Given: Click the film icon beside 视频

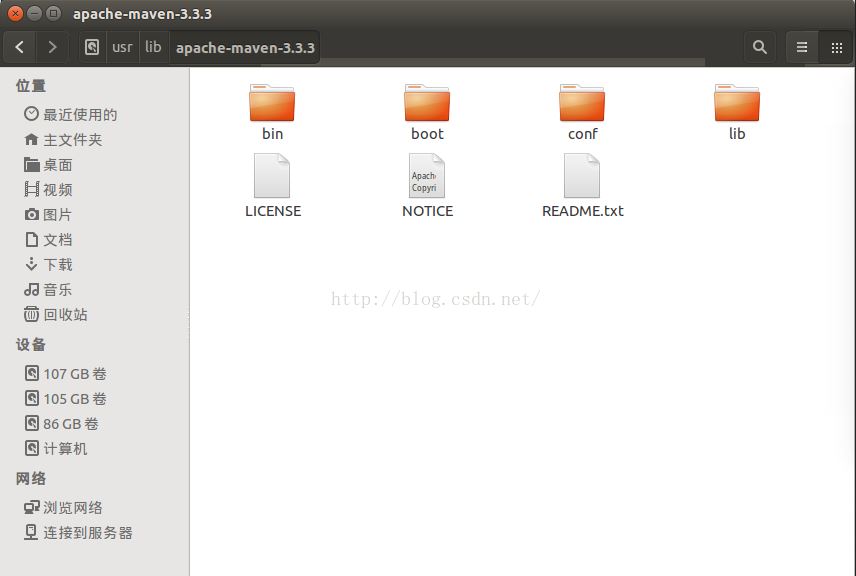Looking at the screenshot, I should click(32, 189).
